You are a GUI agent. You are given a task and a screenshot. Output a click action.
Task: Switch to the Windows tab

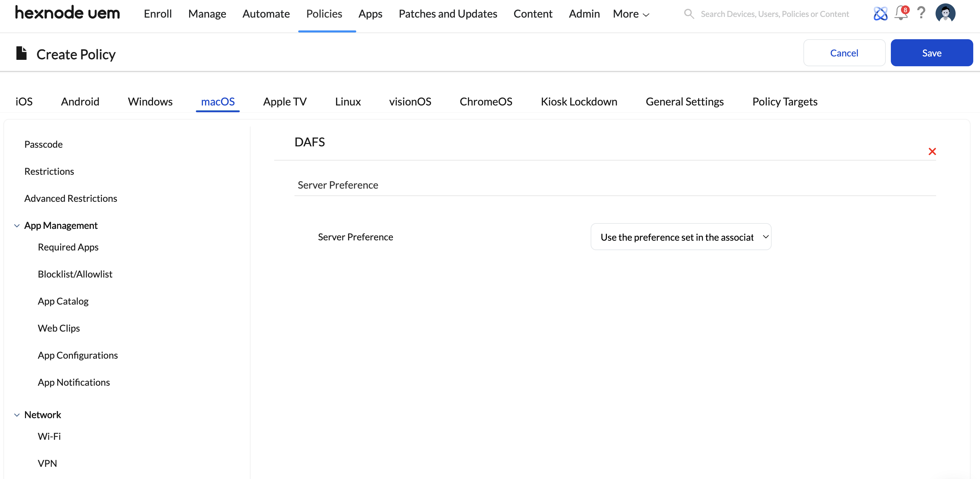tap(150, 102)
